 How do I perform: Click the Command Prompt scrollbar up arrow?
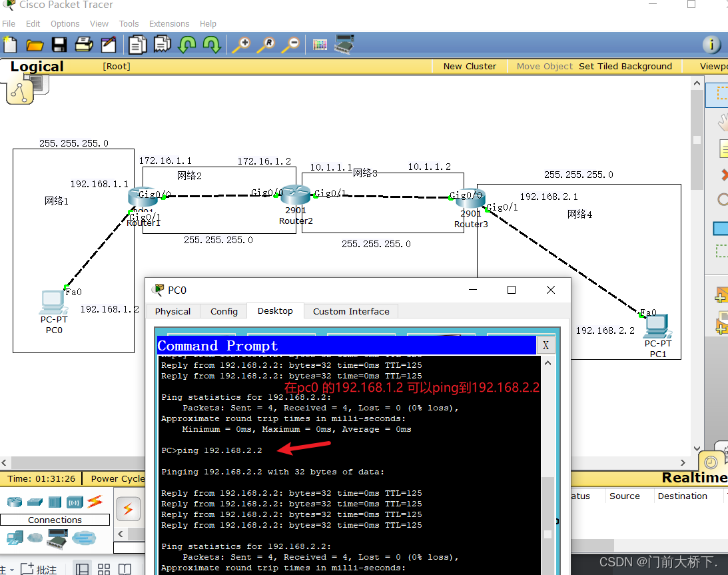pos(548,363)
